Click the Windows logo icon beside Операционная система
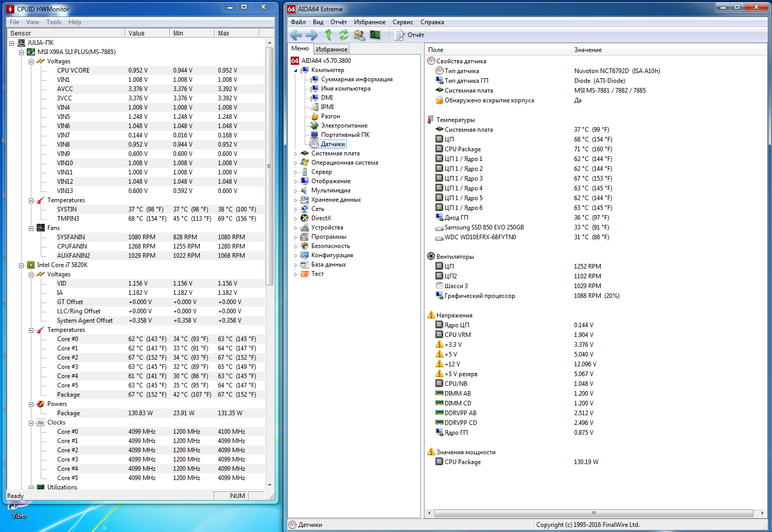The height and width of the screenshot is (532, 772). [305, 163]
